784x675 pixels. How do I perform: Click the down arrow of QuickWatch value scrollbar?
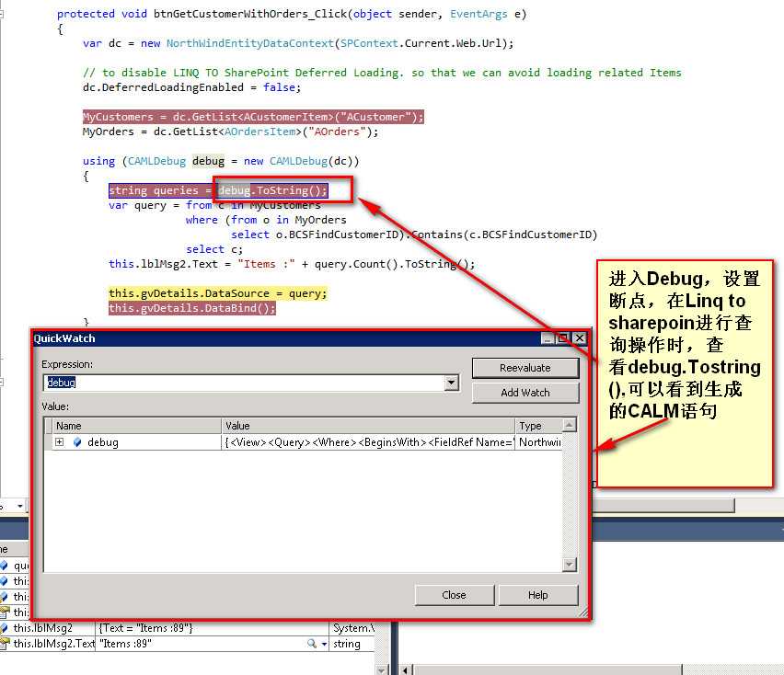tap(570, 565)
